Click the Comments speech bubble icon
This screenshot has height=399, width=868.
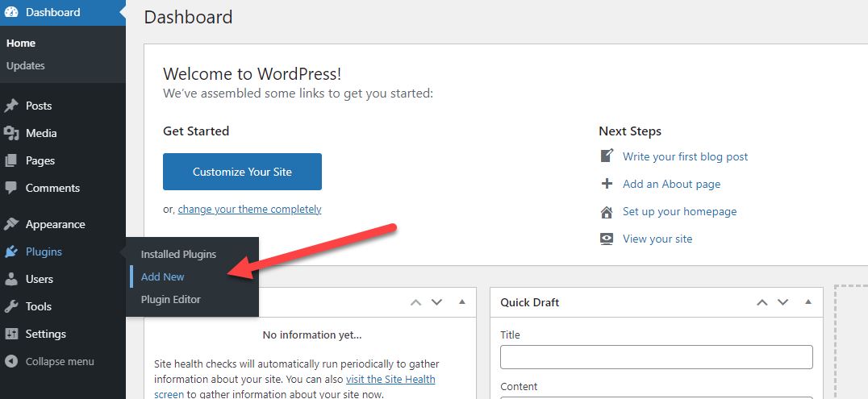coord(11,188)
